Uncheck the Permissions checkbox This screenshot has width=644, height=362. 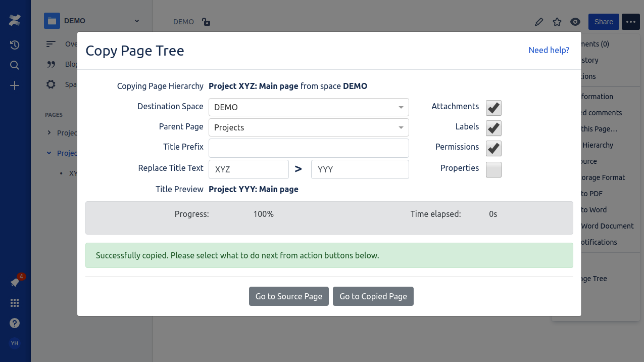click(x=493, y=148)
